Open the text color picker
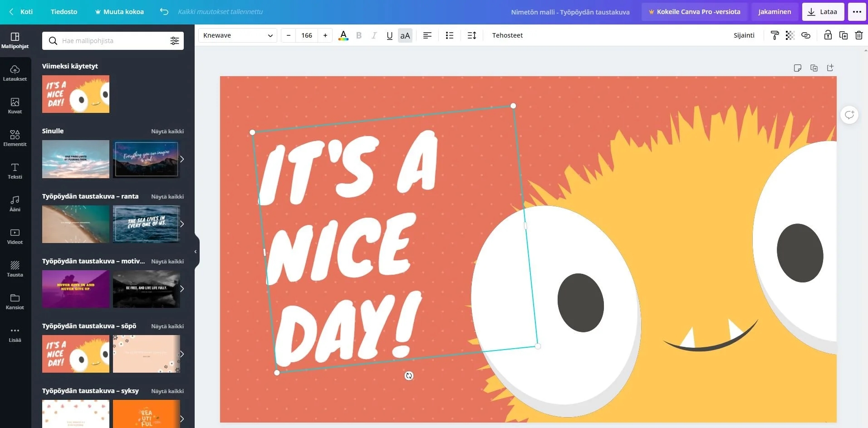The width and height of the screenshot is (868, 428). point(343,35)
